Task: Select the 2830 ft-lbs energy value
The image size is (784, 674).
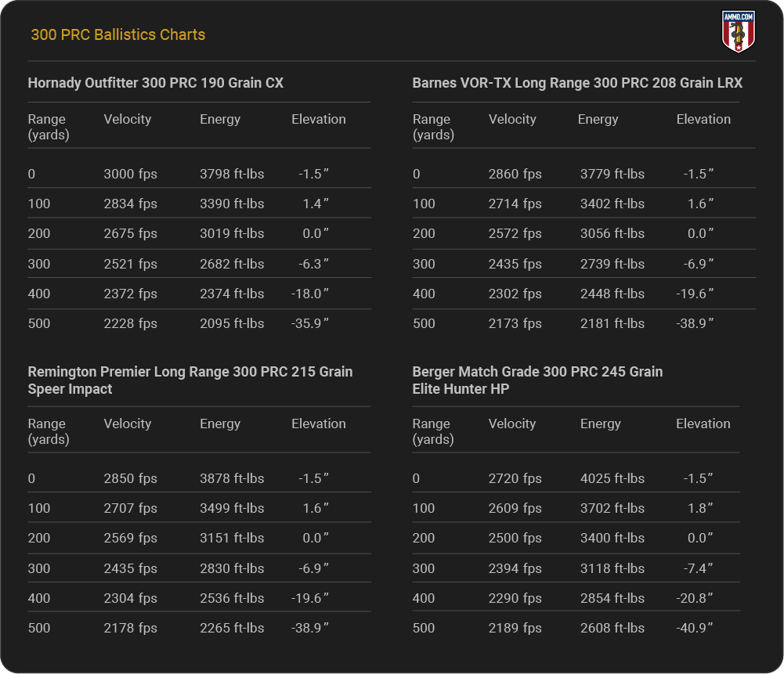Action: [x=232, y=568]
